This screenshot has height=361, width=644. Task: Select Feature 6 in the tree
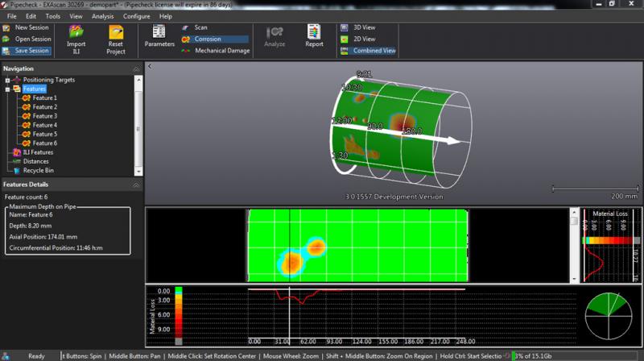tap(44, 143)
